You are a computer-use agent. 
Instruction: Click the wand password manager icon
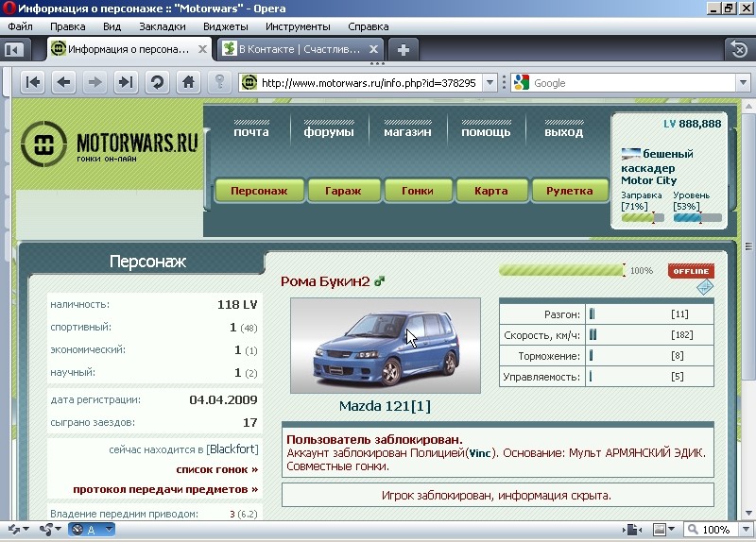point(219,82)
